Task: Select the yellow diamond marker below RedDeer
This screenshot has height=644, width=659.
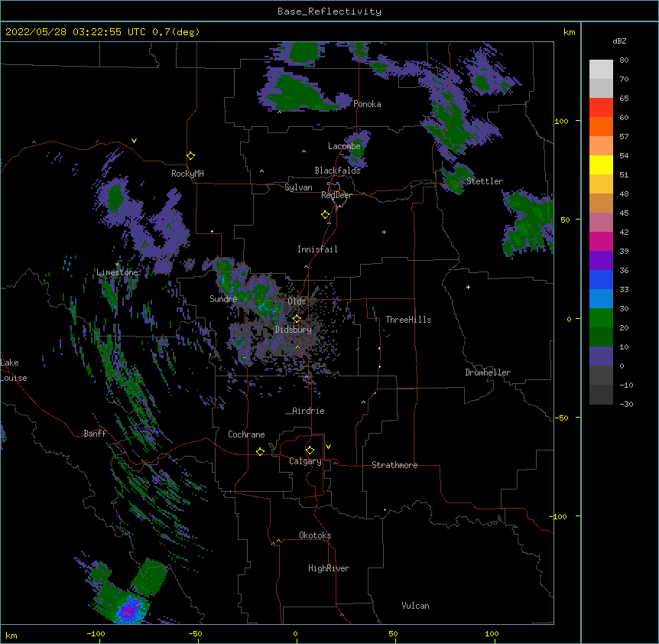Action: [325, 215]
